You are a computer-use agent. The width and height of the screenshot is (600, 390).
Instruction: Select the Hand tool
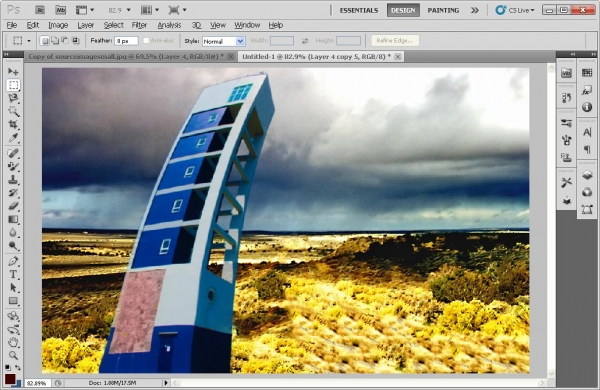[x=13, y=342]
